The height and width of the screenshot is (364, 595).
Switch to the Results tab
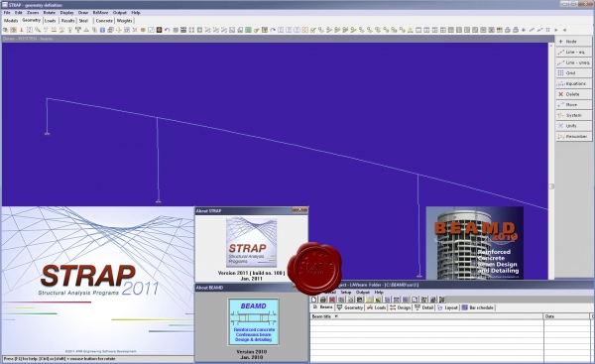pos(67,21)
